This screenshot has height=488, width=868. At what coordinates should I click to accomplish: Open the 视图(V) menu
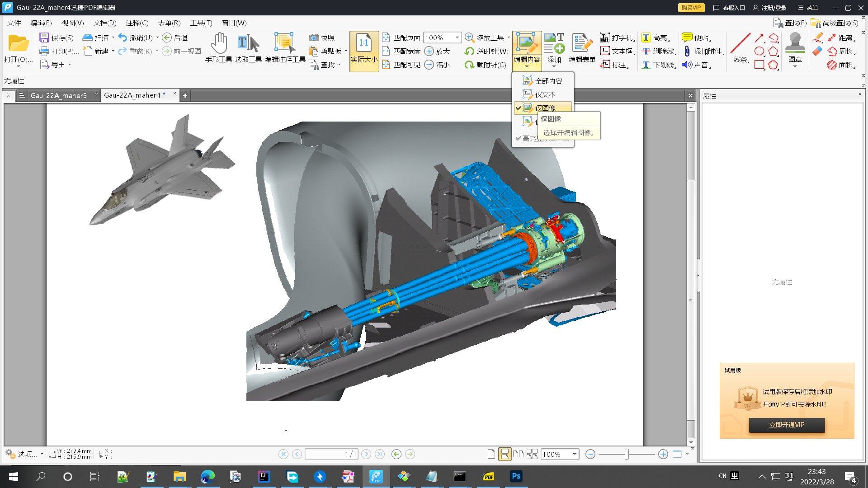click(72, 23)
